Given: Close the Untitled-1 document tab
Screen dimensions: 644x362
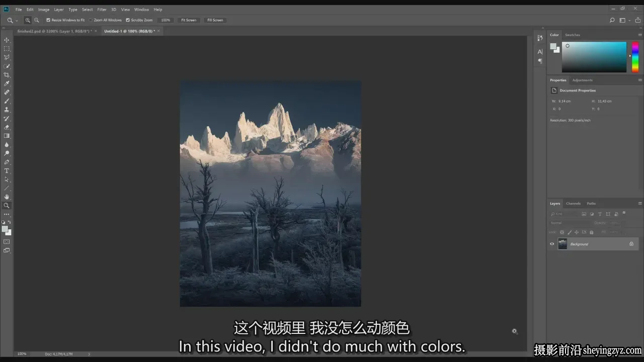Looking at the screenshot, I should tap(158, 31).
